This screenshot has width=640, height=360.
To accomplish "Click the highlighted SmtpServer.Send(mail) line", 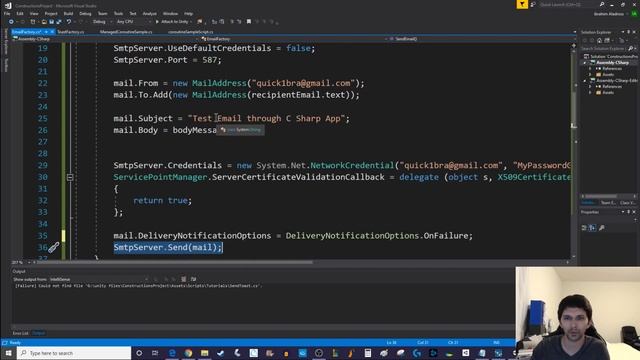I will pos(168,247).
